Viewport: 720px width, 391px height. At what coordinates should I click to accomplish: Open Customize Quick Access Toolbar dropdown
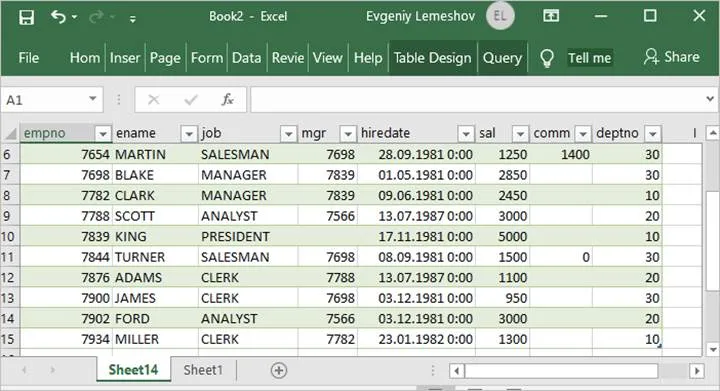[x=133, y=19]
